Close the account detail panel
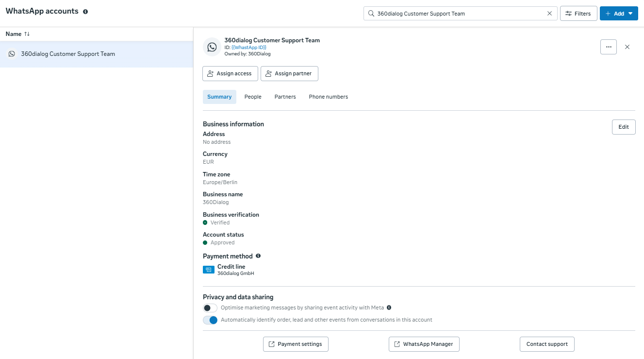 (x=627, y=47)
